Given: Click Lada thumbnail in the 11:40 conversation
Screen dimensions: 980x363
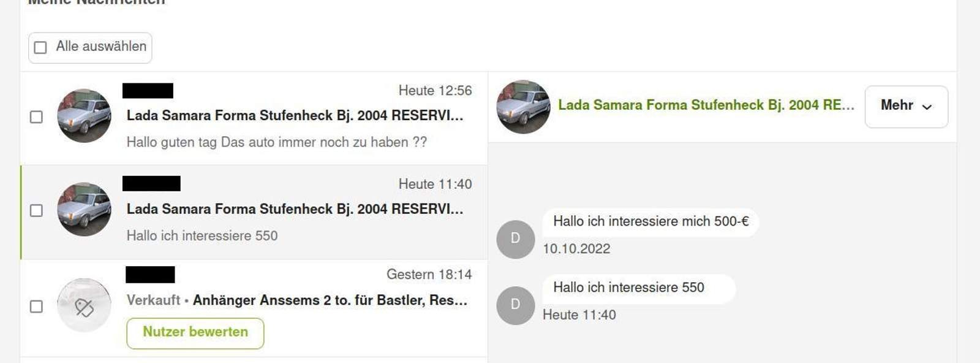Looking at the screenshot, I should [84, 210].
